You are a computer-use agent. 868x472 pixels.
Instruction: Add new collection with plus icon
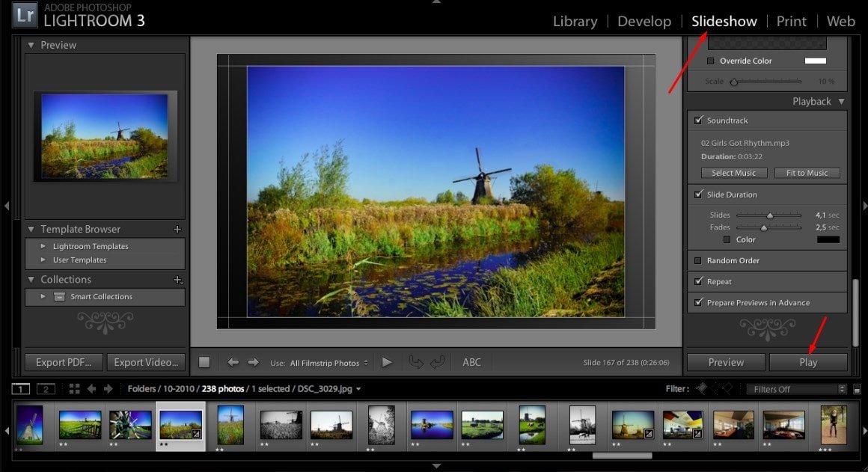pos(177,280)
